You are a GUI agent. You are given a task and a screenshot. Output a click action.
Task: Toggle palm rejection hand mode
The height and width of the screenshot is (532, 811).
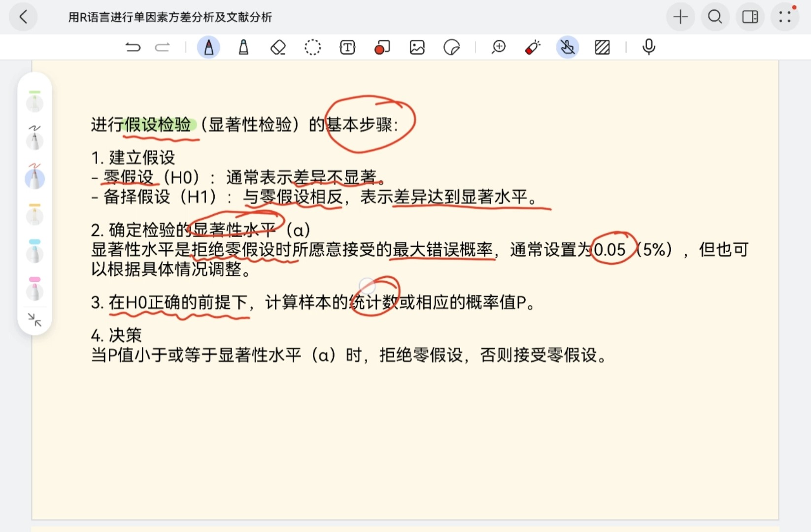(x=568, y=47)
